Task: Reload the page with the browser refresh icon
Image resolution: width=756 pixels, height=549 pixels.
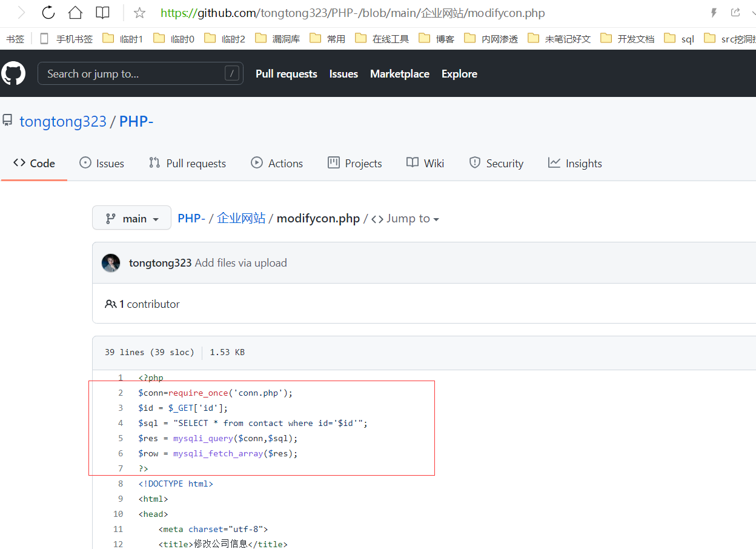Action: [48, 13]
